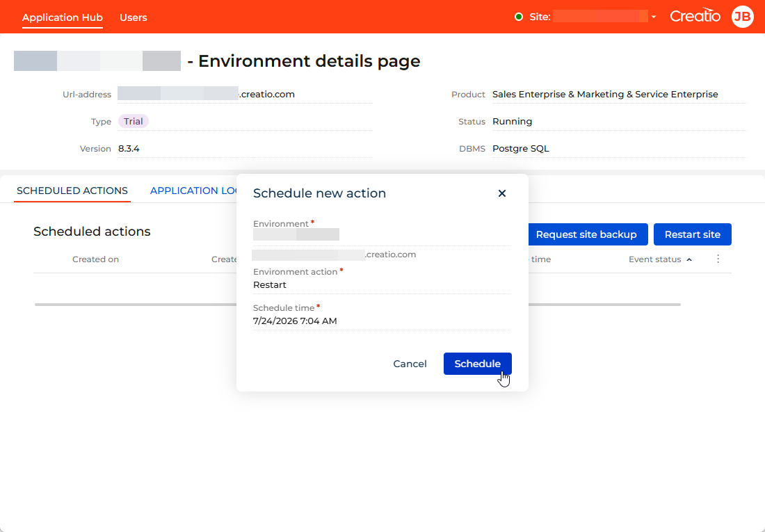Click the Postgre SQL DBMS value
765x532 pixels.
(521, 149)
